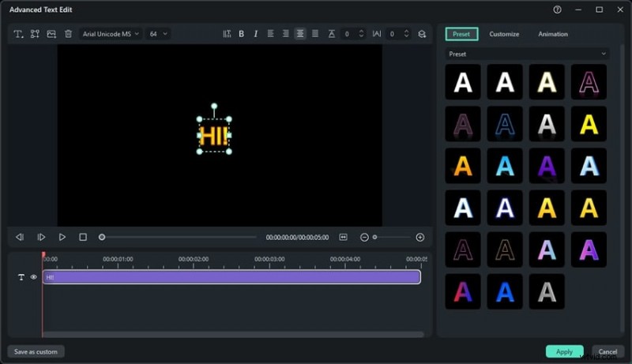The height and width of the screenshot is (364, 632).
Task: Apply italic formatting to text
Action: click(x=255, y=34)
